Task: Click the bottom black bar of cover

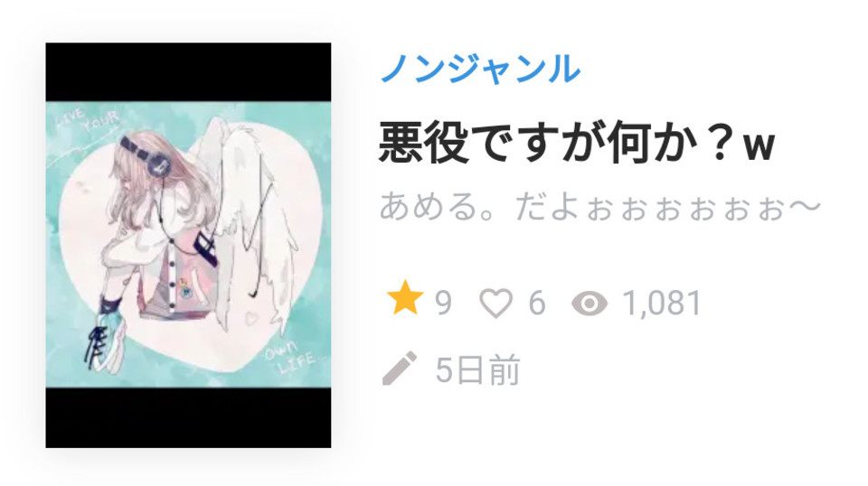Action: [x=188, y=418]
